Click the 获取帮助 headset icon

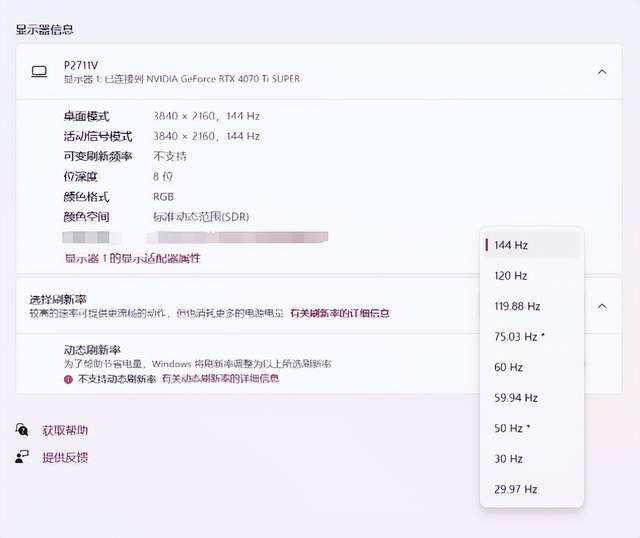[22, 430]
